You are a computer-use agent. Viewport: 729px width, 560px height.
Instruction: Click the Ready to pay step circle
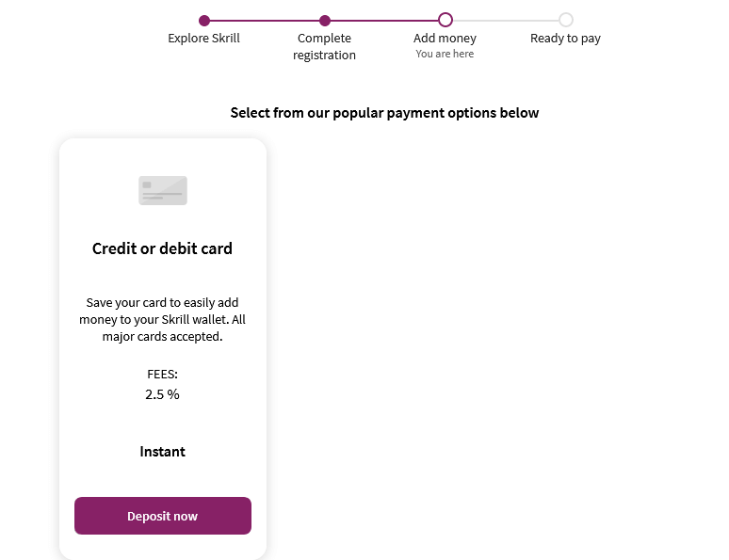click(x=566, y=20)
